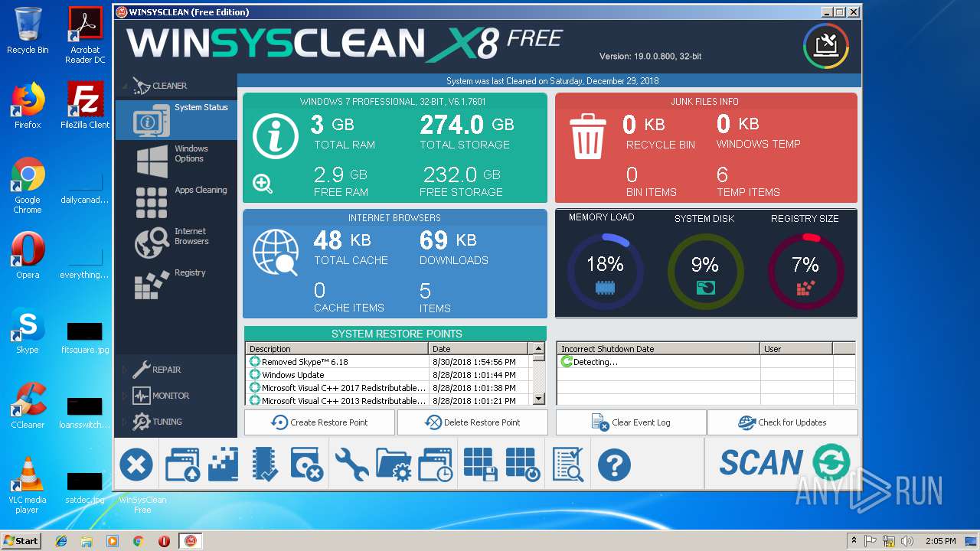The image size is (980, 551).
Task: Click the Date column header in restore points
Action: click(479, 349)
